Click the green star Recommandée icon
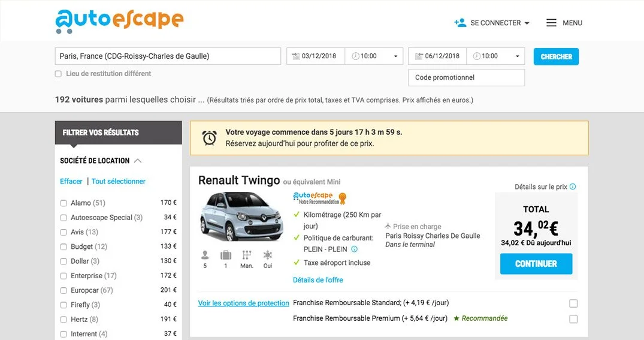This screenshot has height=340, width=644. point(456,318)
